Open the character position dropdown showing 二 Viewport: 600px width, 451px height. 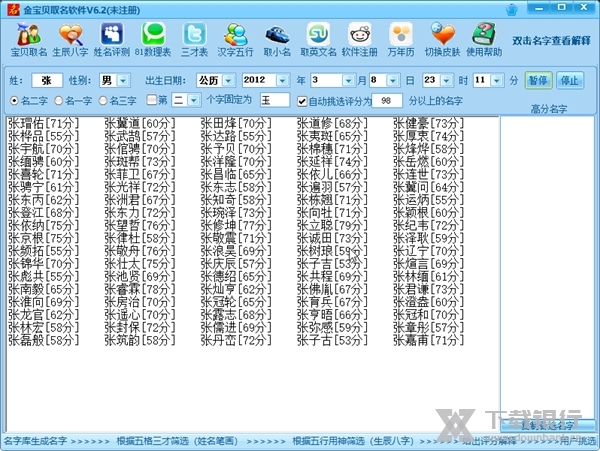click(194, 100)
